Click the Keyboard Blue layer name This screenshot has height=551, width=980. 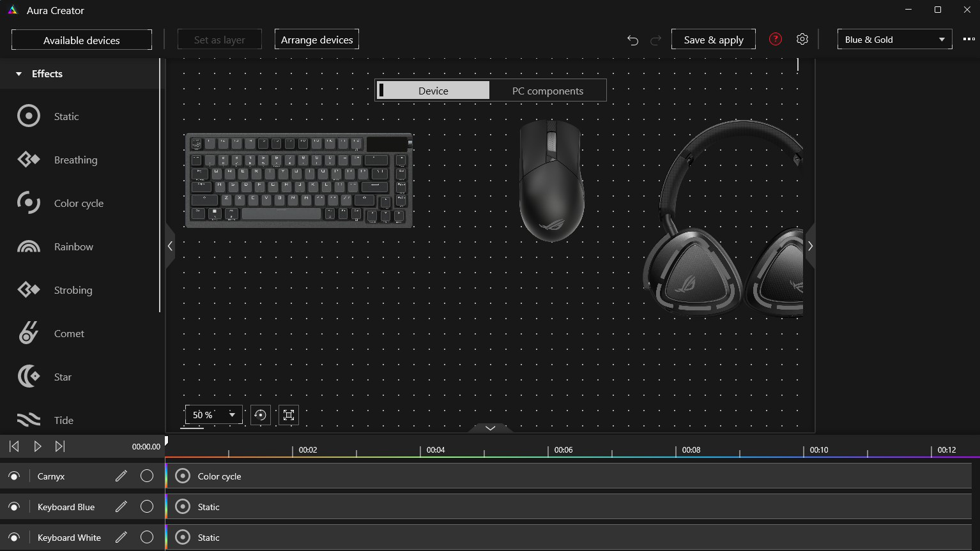pos(66,507)
